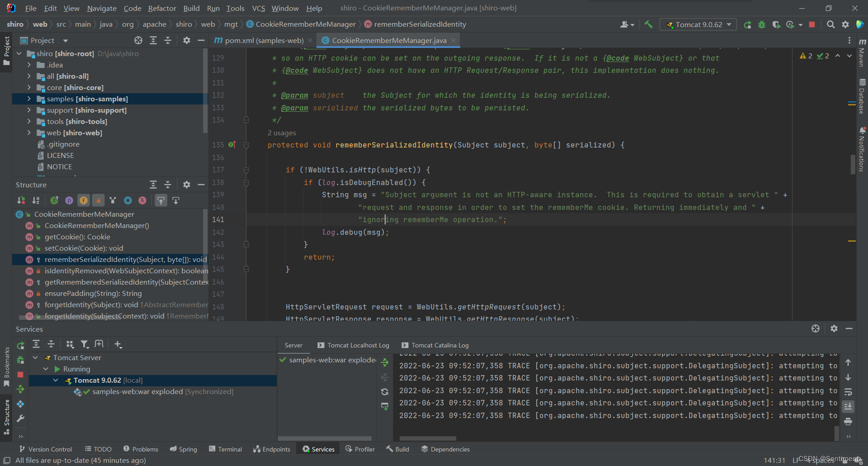The image size is (868, 466).
Task: Toggle Always Select Opened Element in Structure
Action: 161,200
